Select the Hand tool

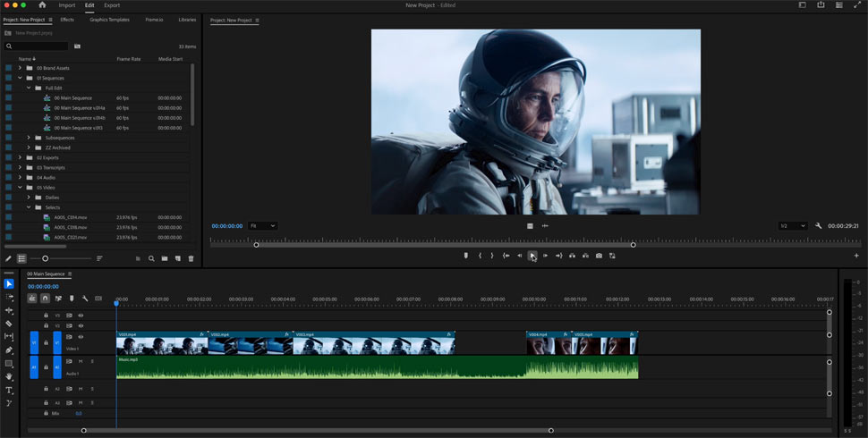pyautogui.click(x=9, y=377)
